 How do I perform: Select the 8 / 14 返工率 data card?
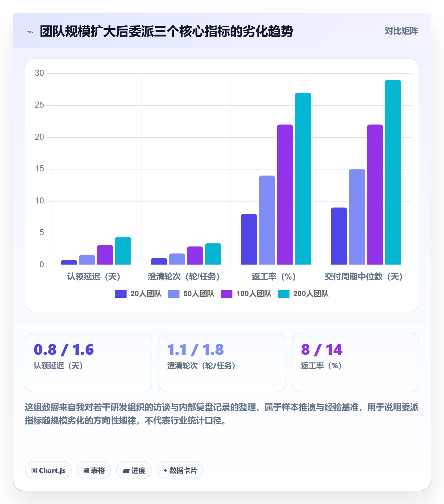click(356, 362)
